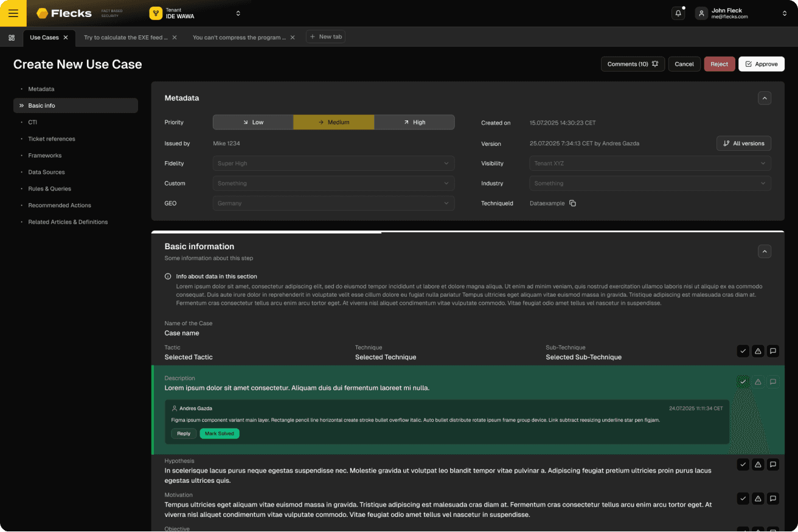Open the GEO dropdown
Screen dimensions: 798x532
(x=333, y=203)
